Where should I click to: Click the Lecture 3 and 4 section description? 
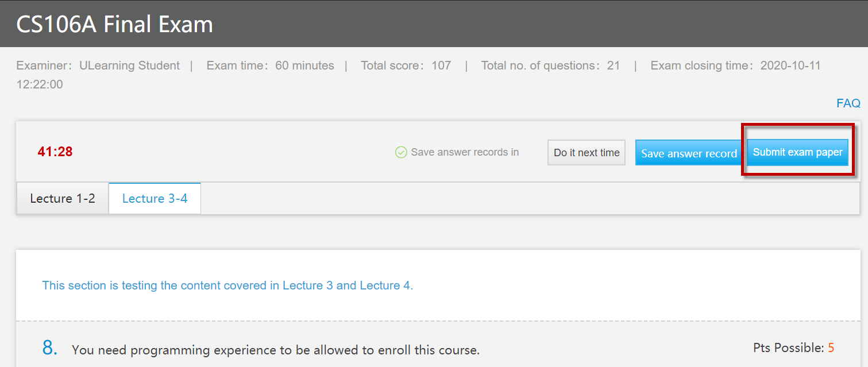point(227,285)
